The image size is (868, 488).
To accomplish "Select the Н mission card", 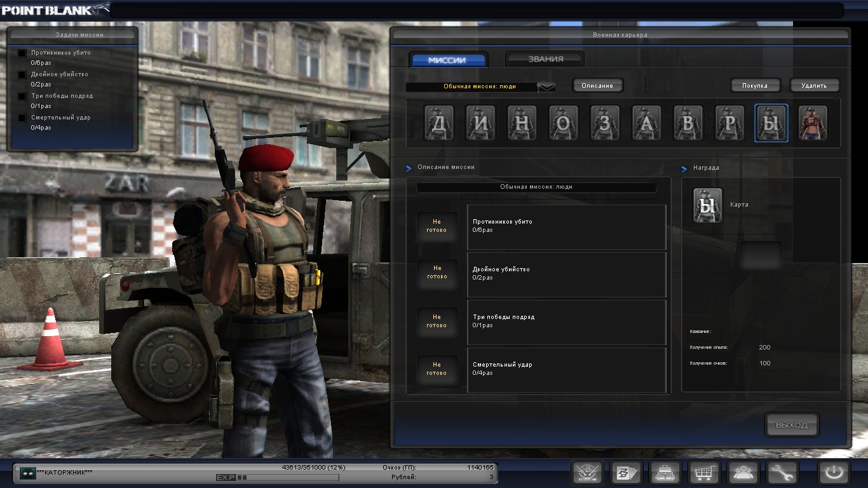I will point(522,123).
